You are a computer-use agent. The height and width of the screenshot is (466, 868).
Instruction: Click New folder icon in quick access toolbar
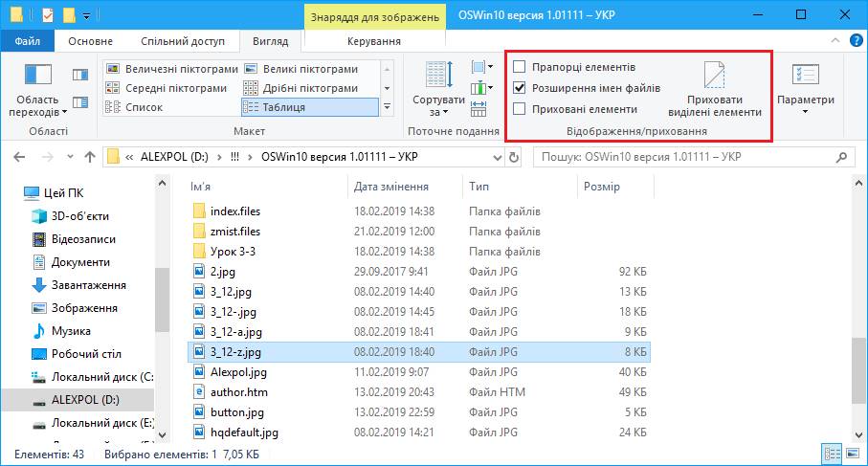pos(69,15)
